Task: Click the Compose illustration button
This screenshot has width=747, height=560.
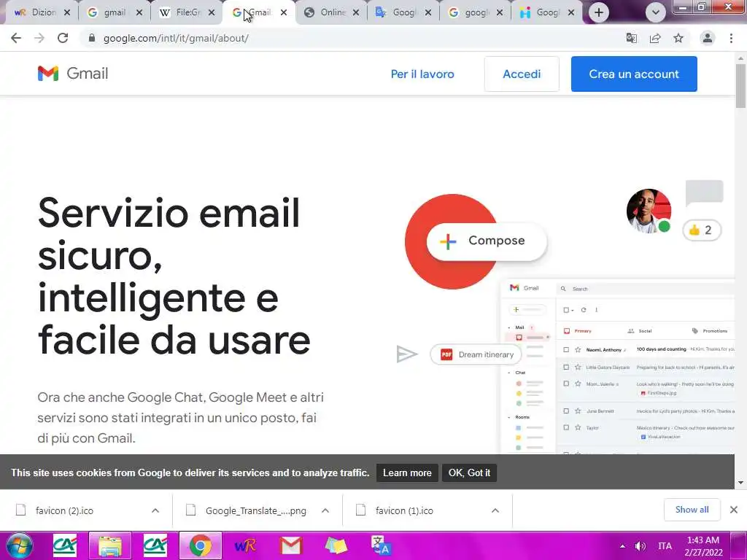Action: [487, 241]
